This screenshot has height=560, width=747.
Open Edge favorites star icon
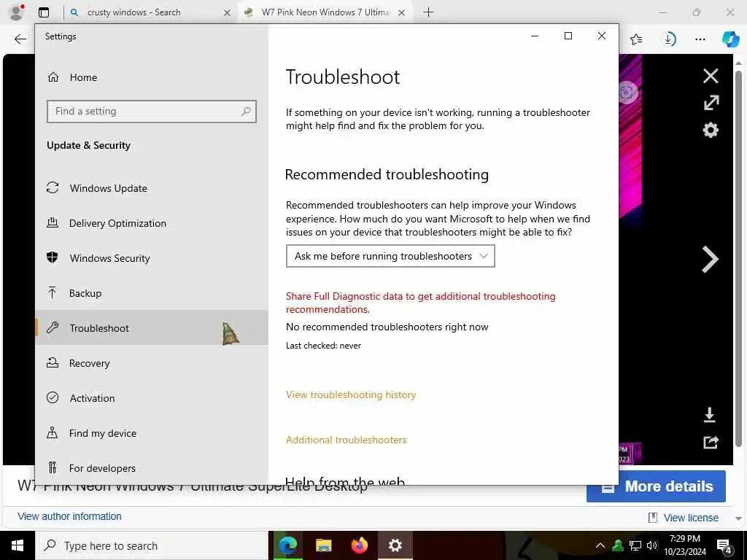636,39
